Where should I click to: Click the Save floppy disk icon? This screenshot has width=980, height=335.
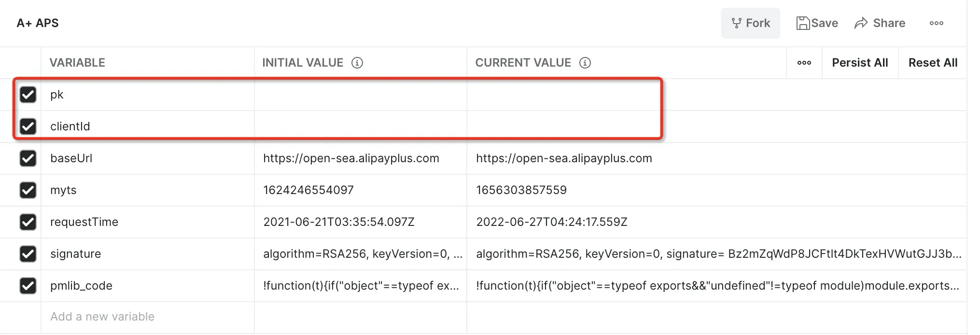(x=803, y=23)
